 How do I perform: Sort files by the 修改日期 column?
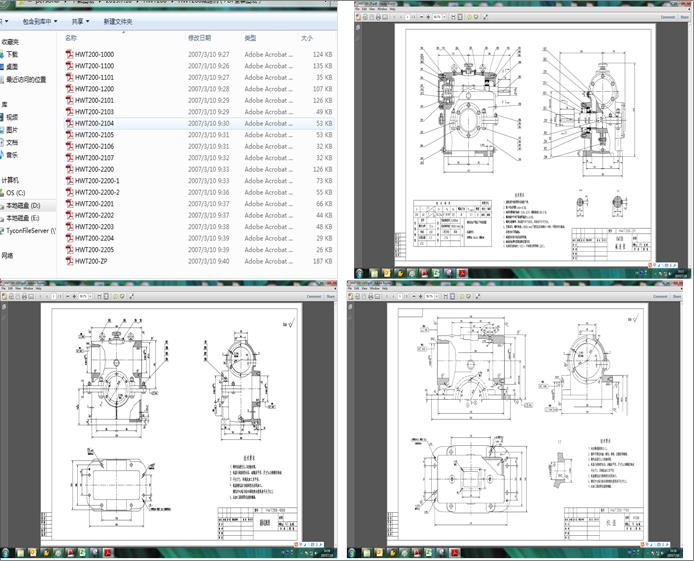tap(200, 37)
